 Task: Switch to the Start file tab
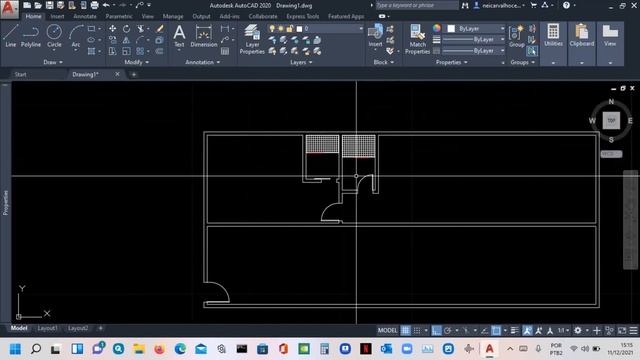click(x=20, y=74)
